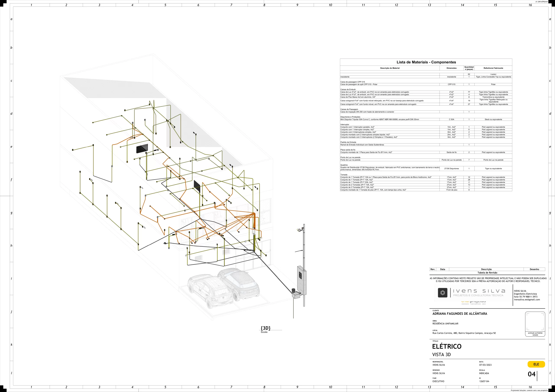555x392 pixels.
Task: Select the <varia> reference cell
Action: pyautogui.click(x=493, y=74)
